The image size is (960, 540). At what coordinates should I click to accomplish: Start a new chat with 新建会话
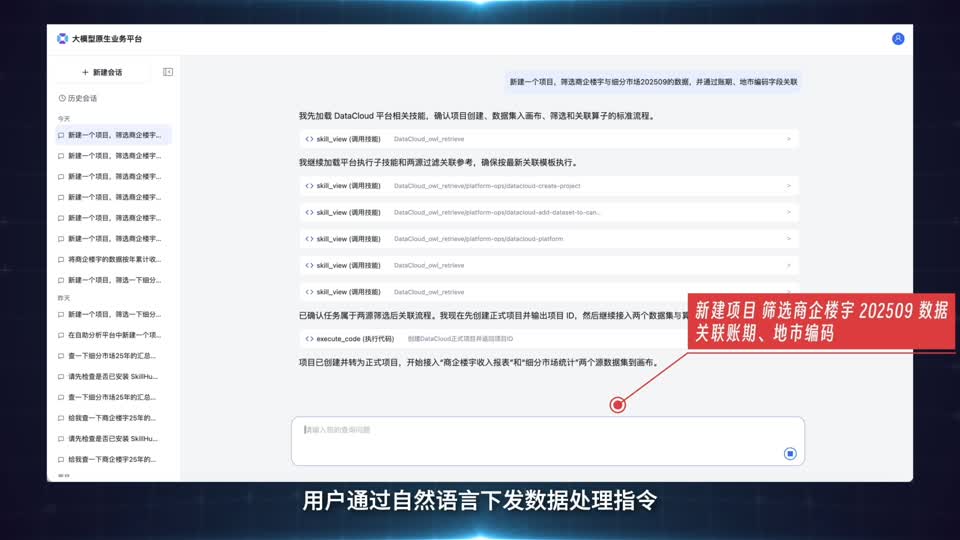tap(102, 72)
